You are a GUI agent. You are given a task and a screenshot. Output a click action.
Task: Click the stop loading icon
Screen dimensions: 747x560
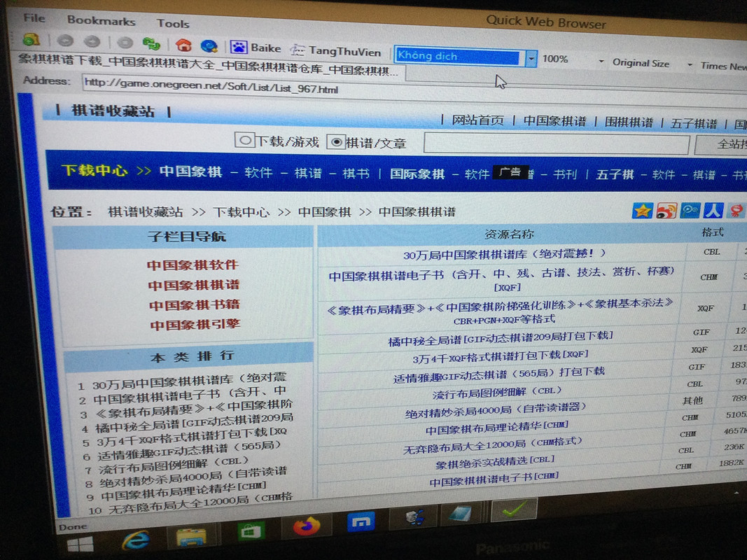[125, 43]
